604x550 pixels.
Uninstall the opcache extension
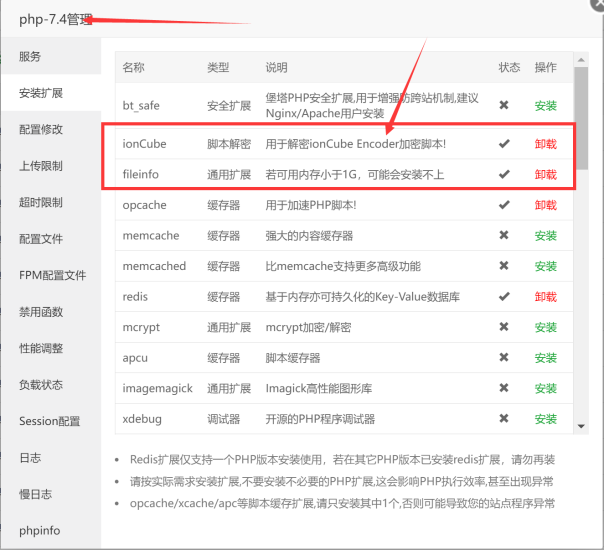(x=545, y=205)
